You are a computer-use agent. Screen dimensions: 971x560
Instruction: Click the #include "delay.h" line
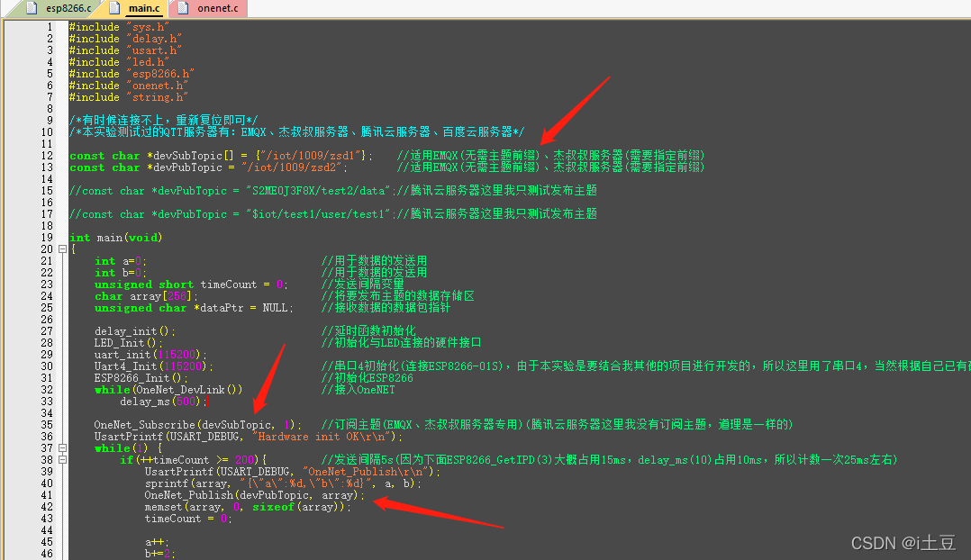126,39
